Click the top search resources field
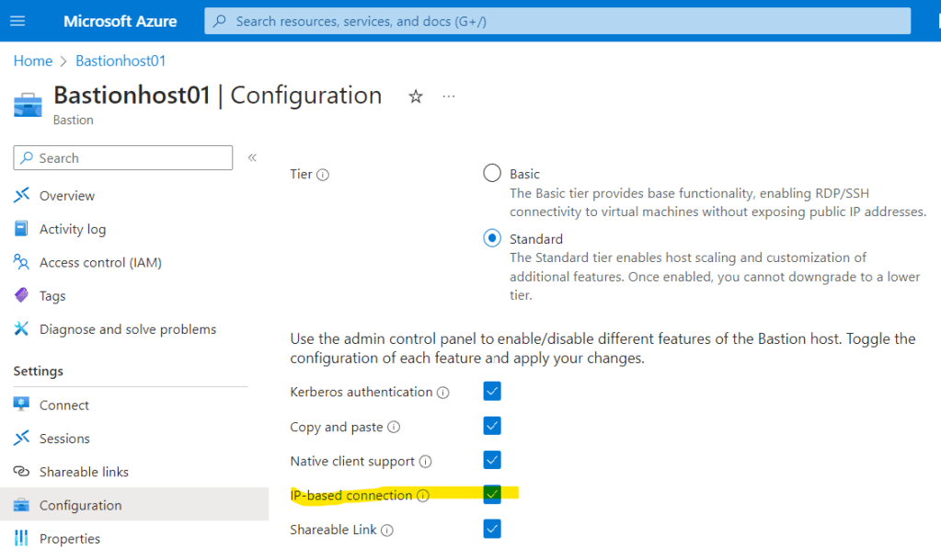941x560 pixels. click(557, 21)
